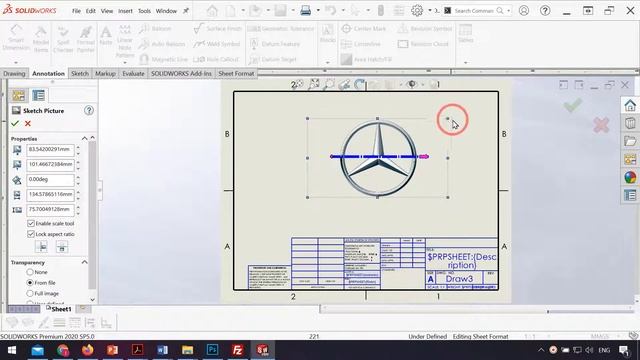Apply Area Hatch/Fill
Viewport: 640px width, 360px height.
click(366, 59)
